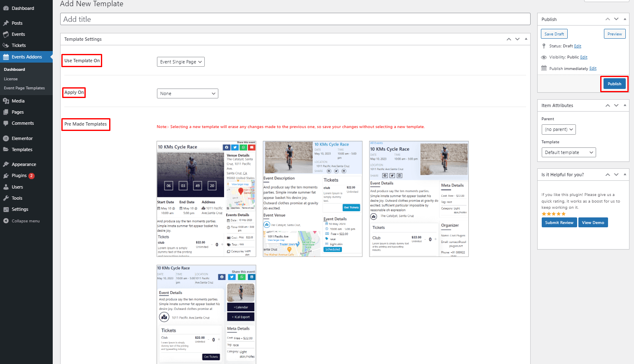
Task: Collapse the Template Settings panel toggle
Action: tap(526, 39)
